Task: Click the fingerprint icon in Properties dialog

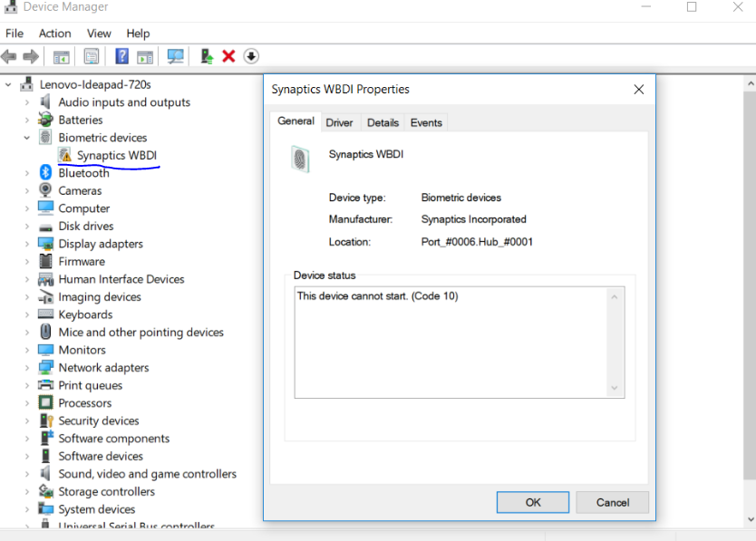Action: click(300, 159)
